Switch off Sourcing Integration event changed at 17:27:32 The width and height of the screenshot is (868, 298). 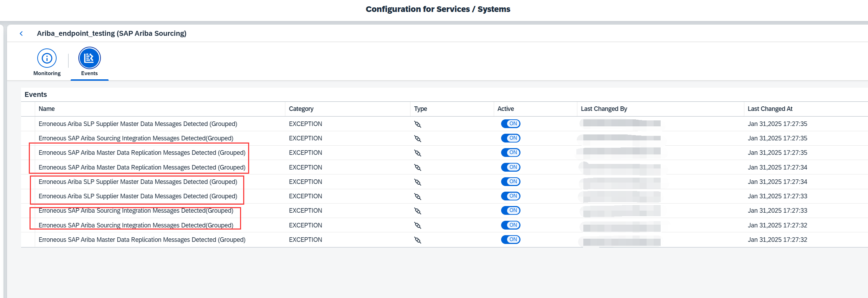pos(511,225)
